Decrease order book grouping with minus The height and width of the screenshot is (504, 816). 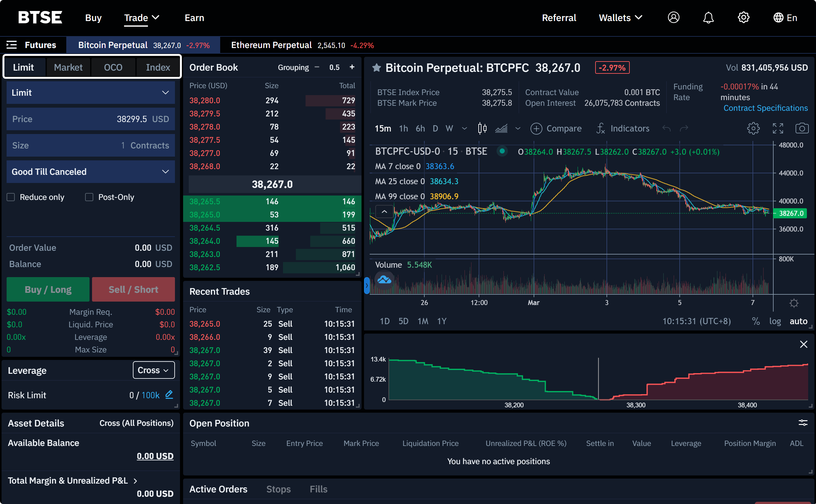coord(317,67)
